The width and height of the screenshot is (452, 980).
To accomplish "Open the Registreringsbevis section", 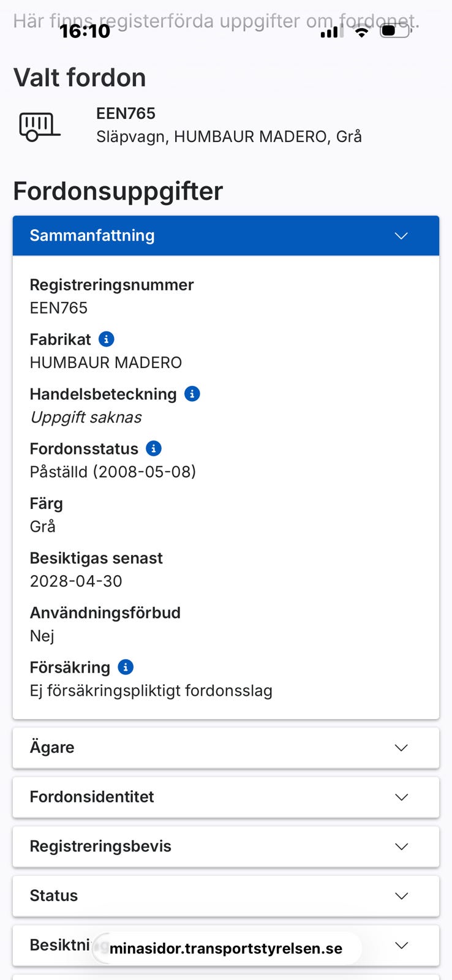I will coord(226,846).
